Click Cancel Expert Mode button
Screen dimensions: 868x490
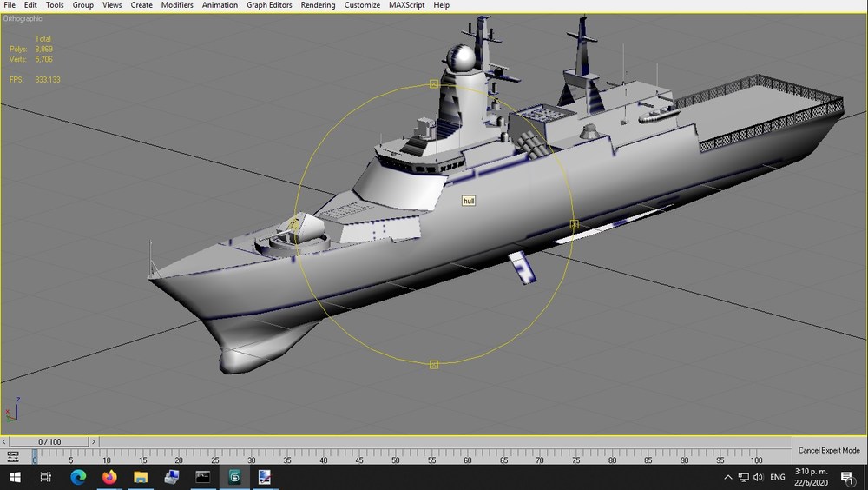click(x=829, y=450)
